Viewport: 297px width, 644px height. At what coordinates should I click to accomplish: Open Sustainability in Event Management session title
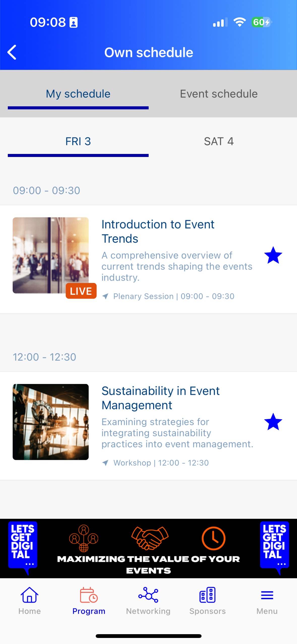pos(160,398)
